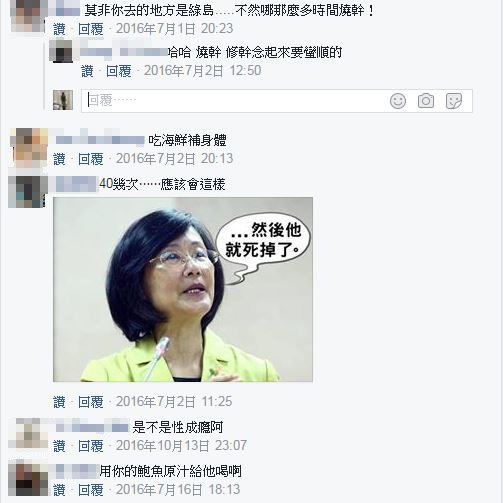Like the comment posted 2016年7月1日 20:23

coord(59,29)
